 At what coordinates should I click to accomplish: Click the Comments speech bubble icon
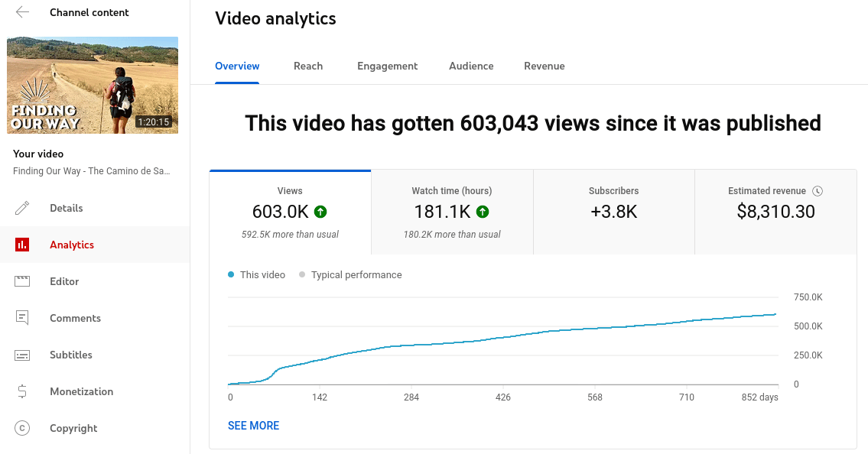pos(22,318)
